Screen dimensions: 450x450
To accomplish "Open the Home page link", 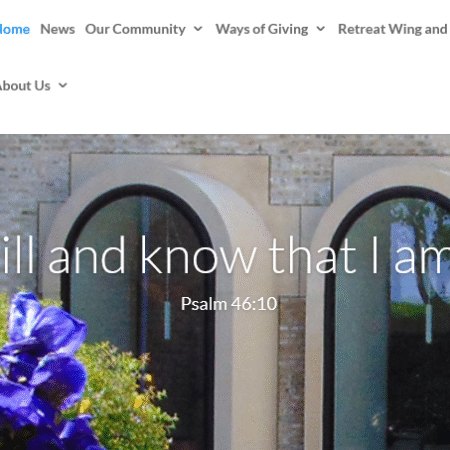I will [15, 29].
